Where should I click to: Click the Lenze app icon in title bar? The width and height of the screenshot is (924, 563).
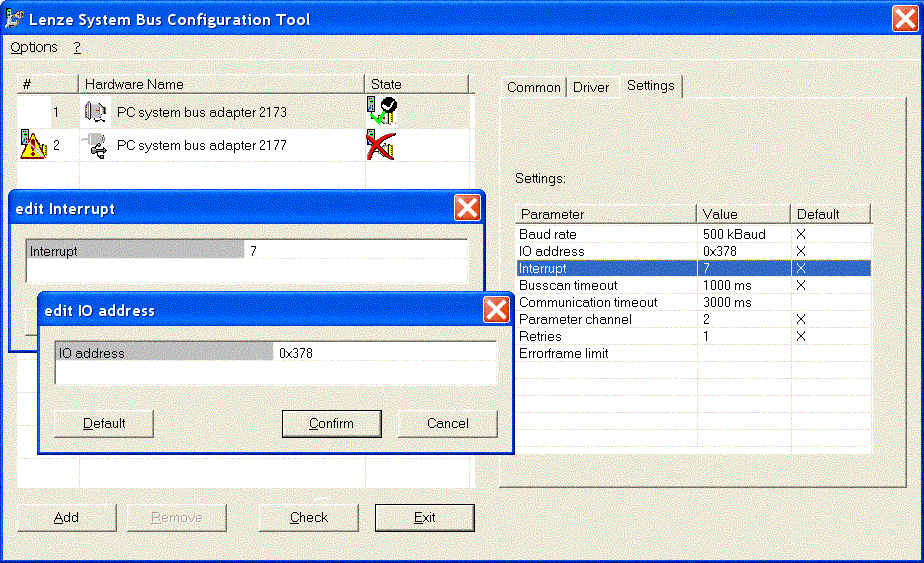pos(17,19)
